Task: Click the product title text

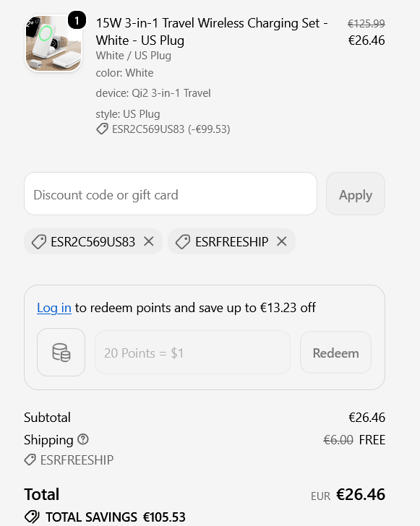Action: (212, 32)
